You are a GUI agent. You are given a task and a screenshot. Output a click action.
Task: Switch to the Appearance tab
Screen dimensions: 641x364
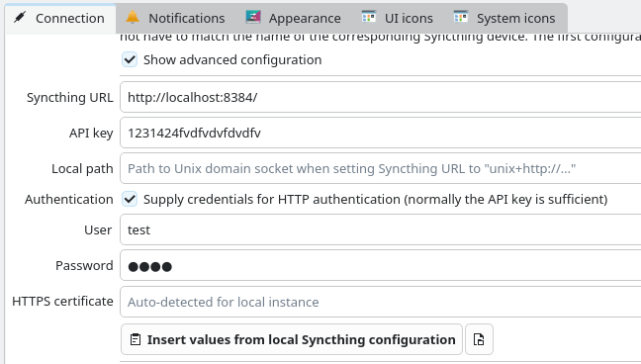tap(294, 18)
